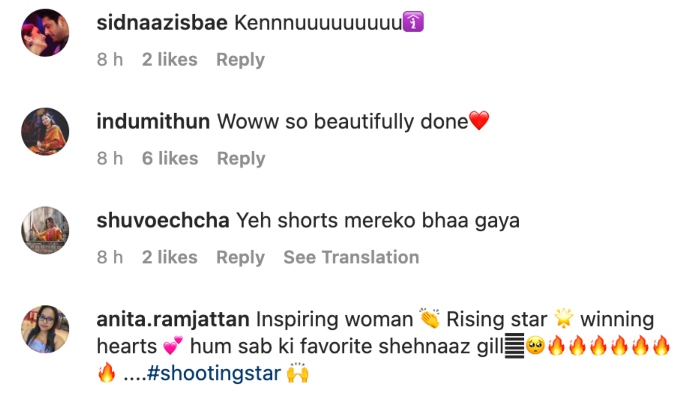Open indumithun's profile picture
The height and width of the screenshot is (400, 700).
click(x=45, y=132)
